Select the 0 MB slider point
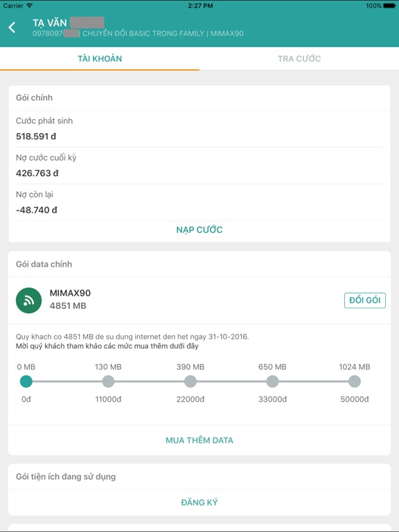 point(26,382)
